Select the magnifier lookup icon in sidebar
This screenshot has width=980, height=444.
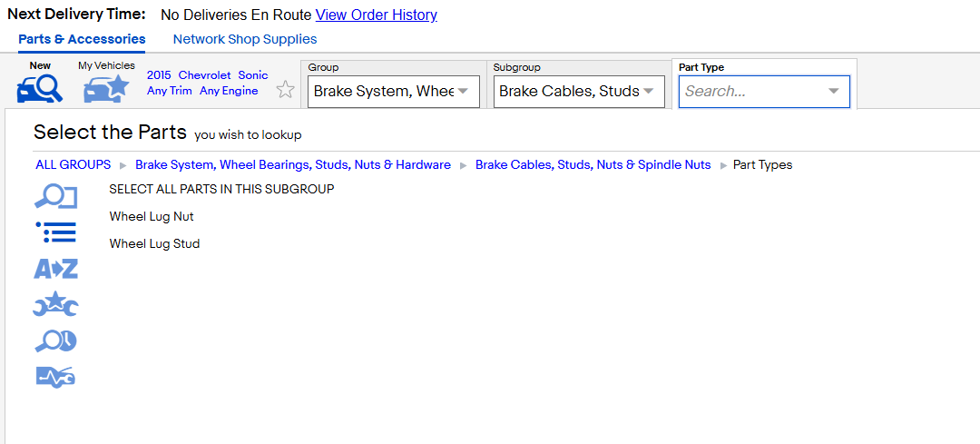point(55,197)
